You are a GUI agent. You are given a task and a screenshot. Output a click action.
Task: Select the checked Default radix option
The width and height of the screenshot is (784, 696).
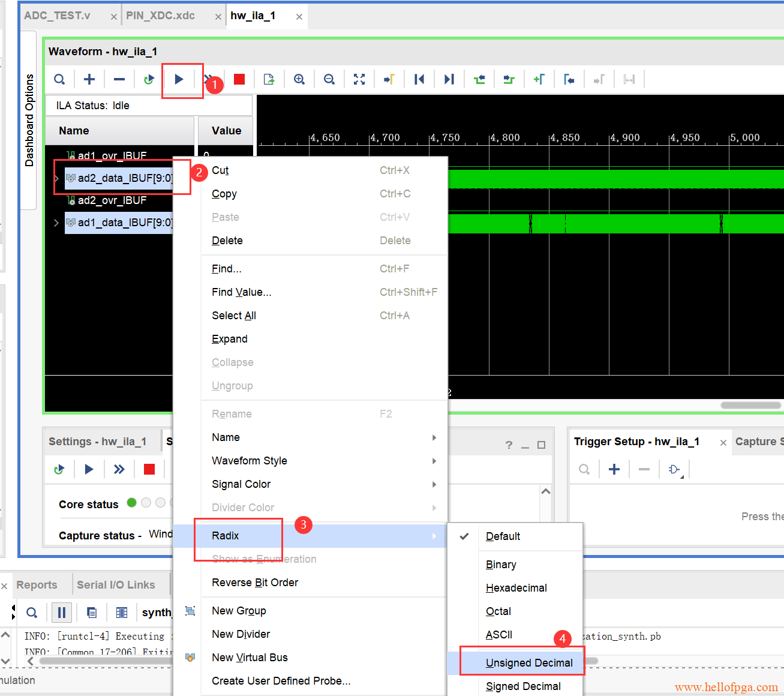[503, 536]
